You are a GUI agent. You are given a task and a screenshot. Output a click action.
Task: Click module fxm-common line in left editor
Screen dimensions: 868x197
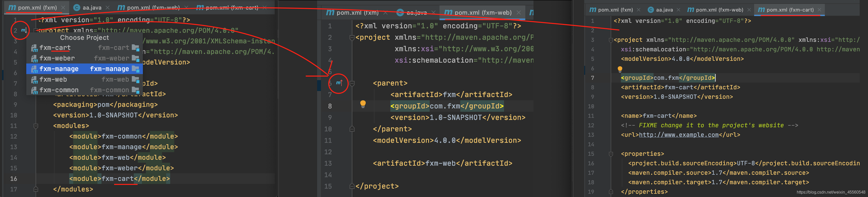[x=123, y=137]
